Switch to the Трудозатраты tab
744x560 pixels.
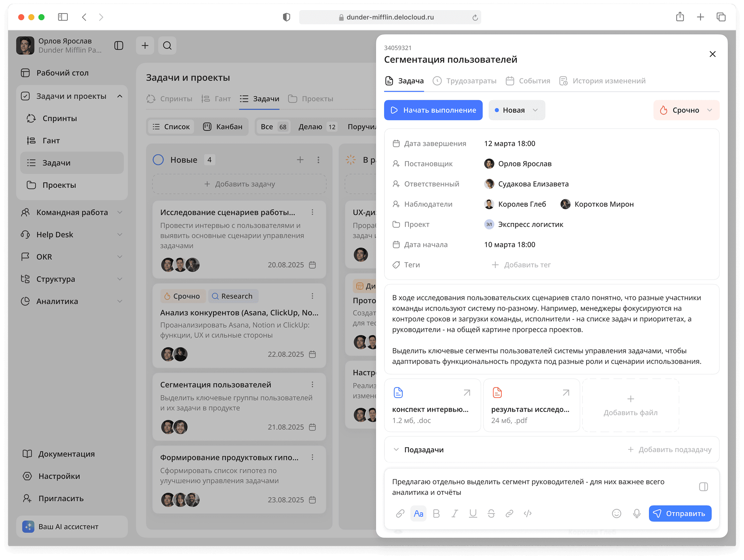(x=471, y=81)
